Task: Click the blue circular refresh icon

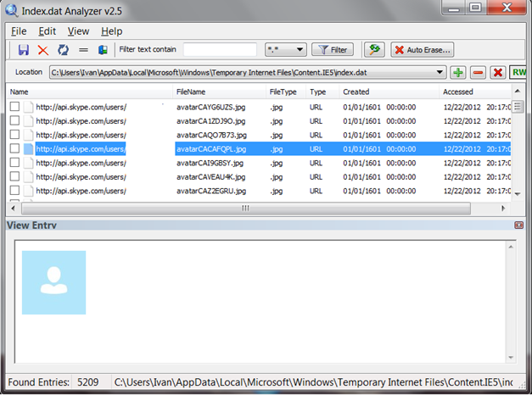Action: [x=63, y=50]
